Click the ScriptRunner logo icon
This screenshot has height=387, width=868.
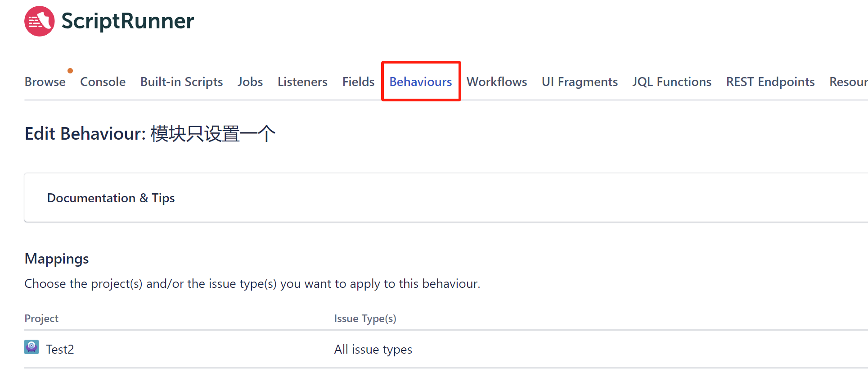[40, 21]
